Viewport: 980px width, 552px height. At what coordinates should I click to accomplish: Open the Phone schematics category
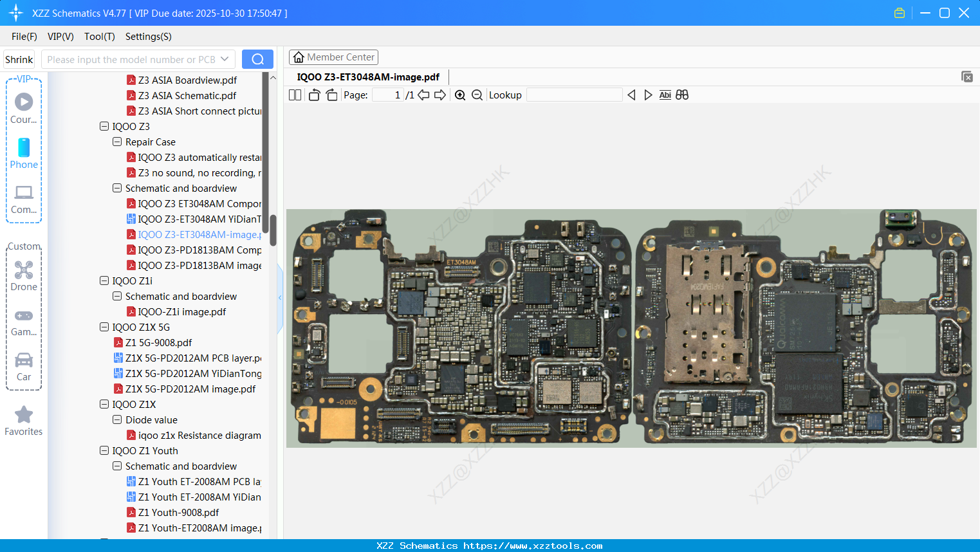(23, 154)
